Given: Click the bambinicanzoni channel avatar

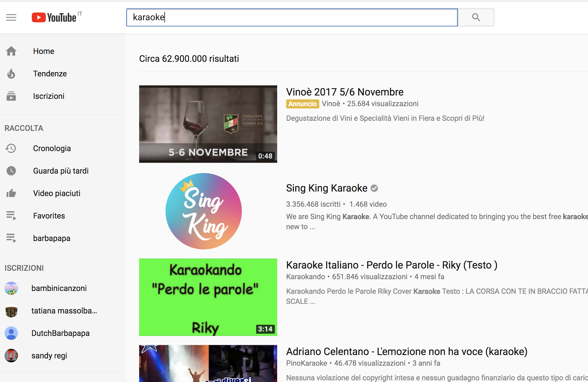Looking at the screenshot, I should click(x=11, y=288).
